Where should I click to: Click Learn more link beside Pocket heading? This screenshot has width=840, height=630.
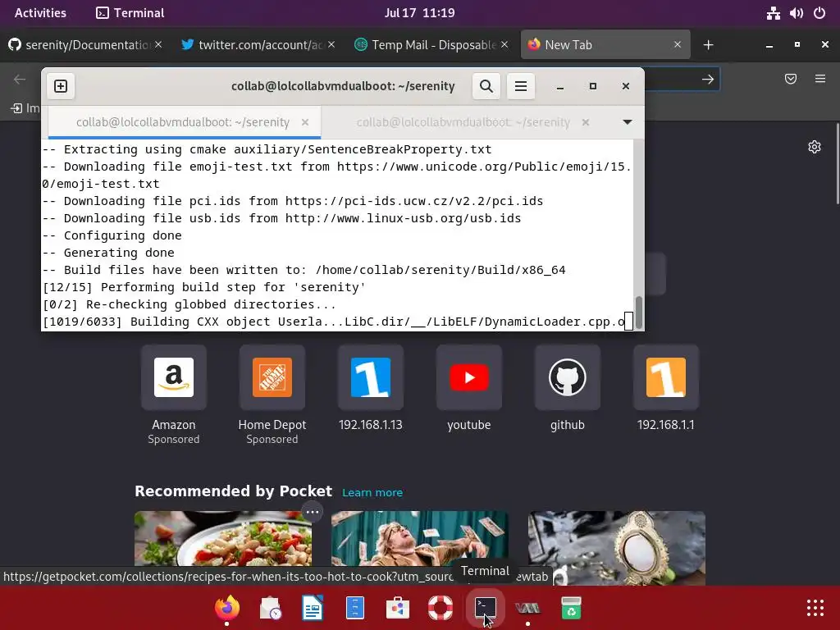coord(372,492)
